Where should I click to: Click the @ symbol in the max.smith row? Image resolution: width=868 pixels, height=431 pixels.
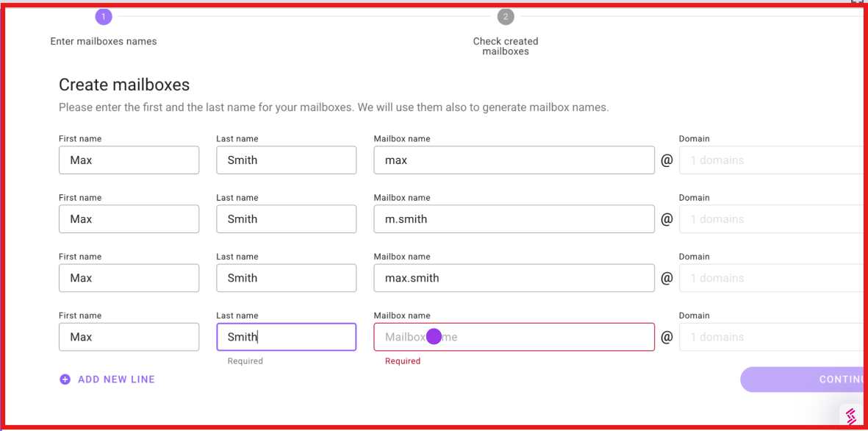[666, 277]
